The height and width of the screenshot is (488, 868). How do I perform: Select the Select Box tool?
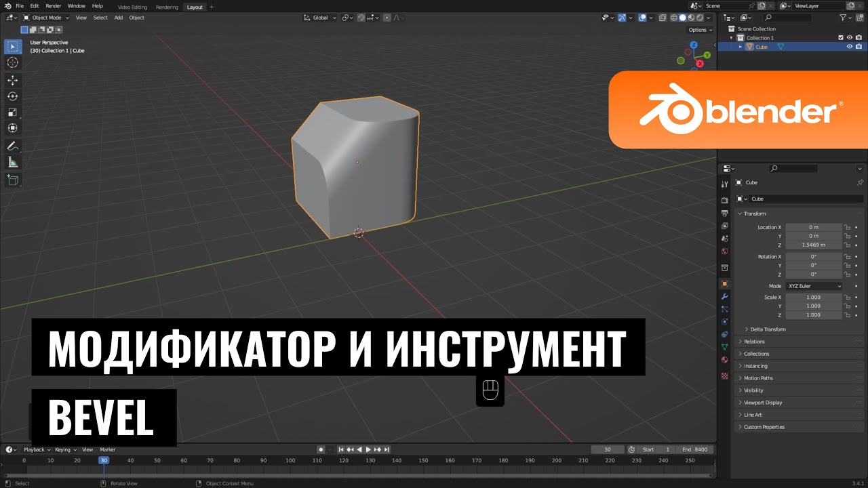click(x=12, y=47)
